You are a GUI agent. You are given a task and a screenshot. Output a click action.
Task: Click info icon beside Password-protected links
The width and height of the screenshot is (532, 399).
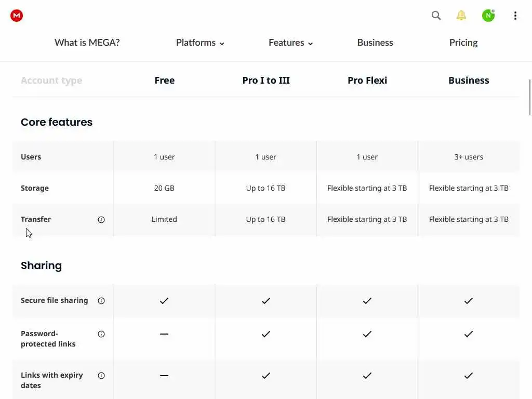101,334
